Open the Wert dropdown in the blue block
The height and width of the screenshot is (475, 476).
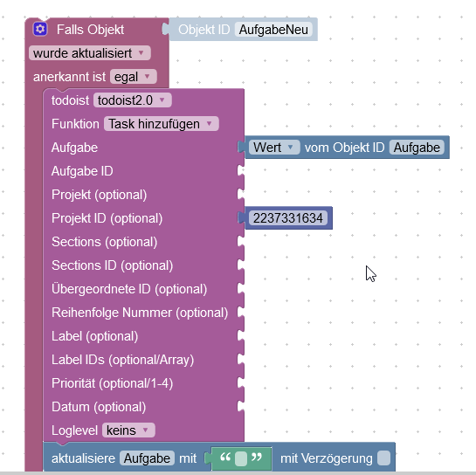tap(274, 148)
